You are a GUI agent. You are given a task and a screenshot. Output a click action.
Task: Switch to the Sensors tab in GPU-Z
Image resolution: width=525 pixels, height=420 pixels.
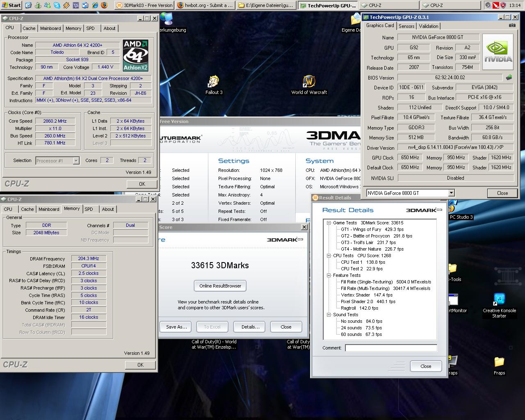pos(406,26)
